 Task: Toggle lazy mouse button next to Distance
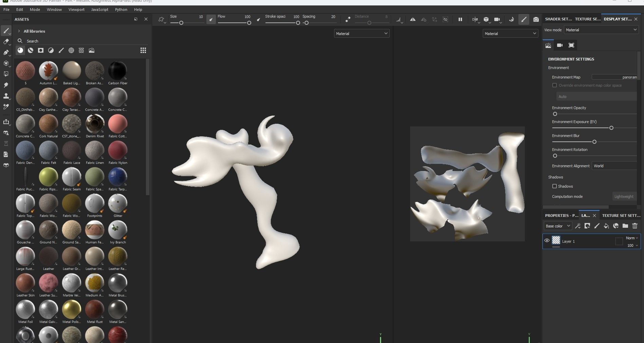348,20
